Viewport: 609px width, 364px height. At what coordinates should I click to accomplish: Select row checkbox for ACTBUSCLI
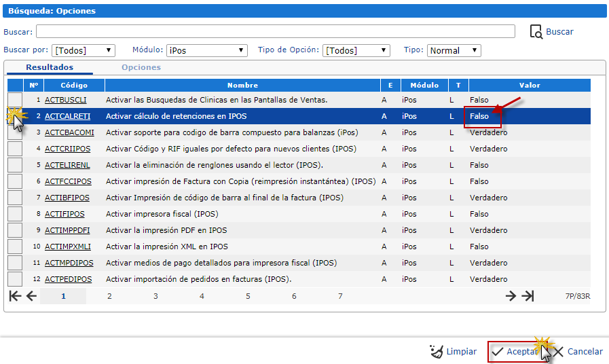15,100
